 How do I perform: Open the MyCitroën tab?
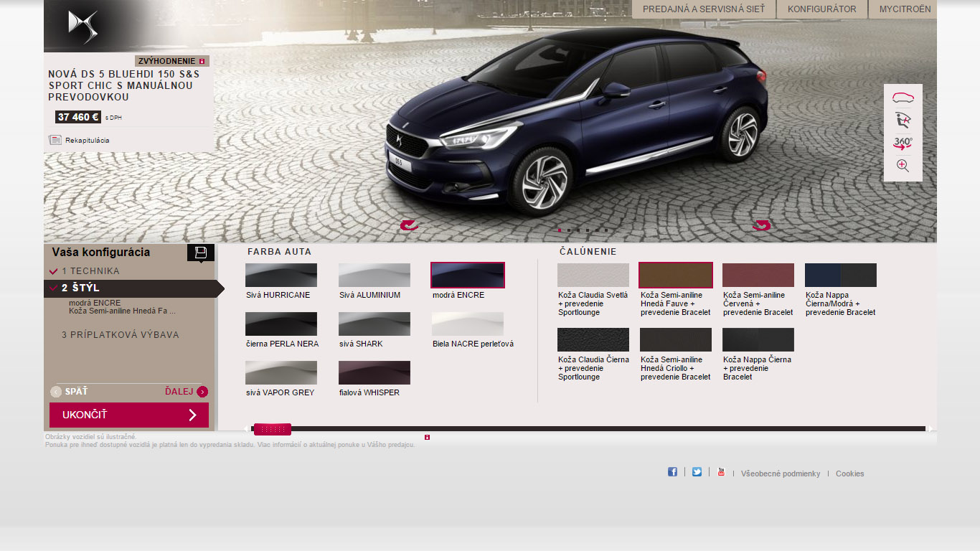tap(905, 9)
